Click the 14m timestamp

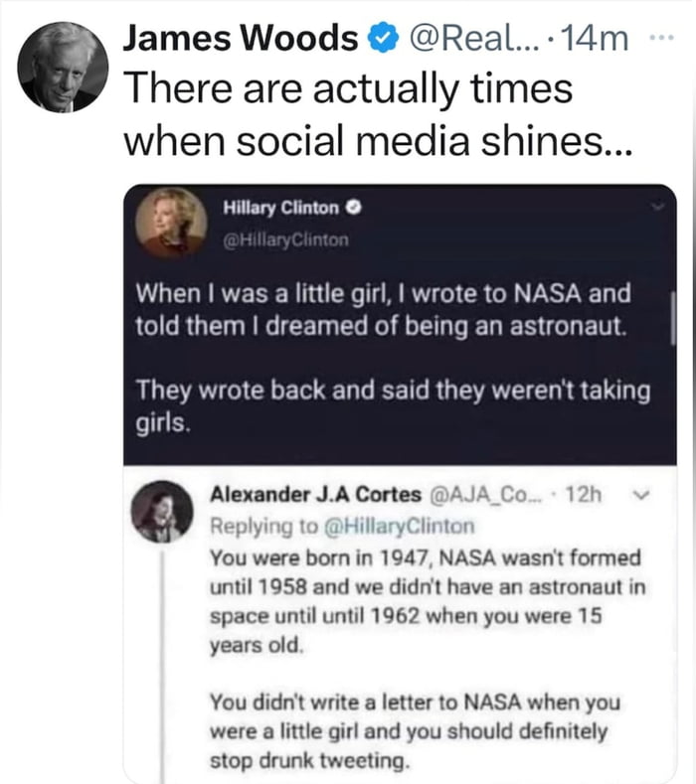pyautogui.click(x=595, y=39)
